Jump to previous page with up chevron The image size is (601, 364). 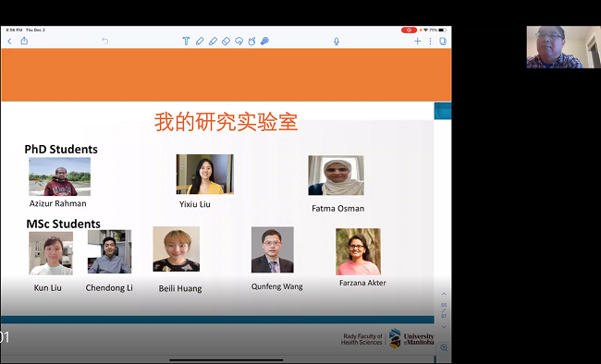(x=444, y=294)
